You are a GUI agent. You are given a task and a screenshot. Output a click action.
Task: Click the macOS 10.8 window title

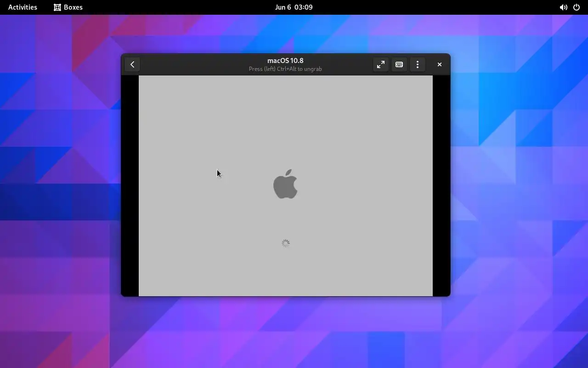click(285, 60)
